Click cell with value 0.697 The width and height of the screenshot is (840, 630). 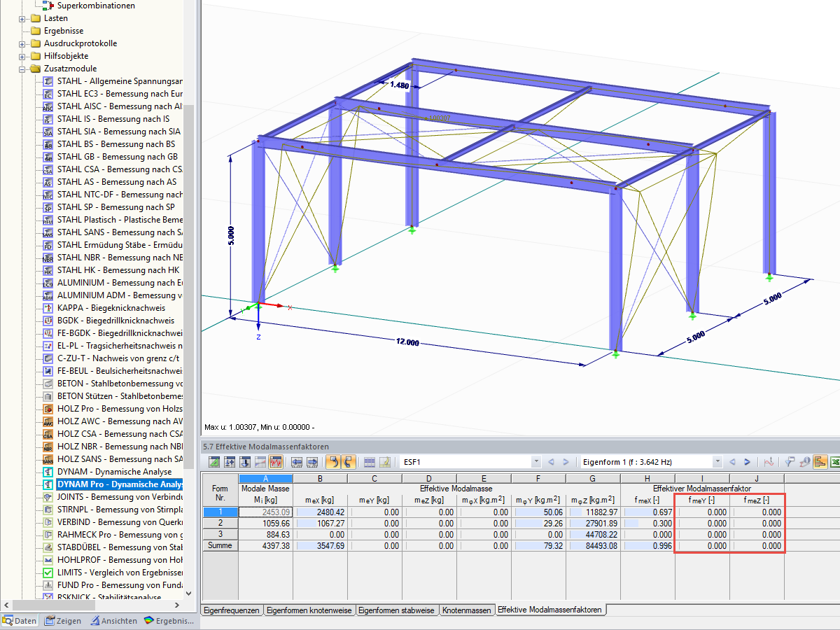point(647,512)
